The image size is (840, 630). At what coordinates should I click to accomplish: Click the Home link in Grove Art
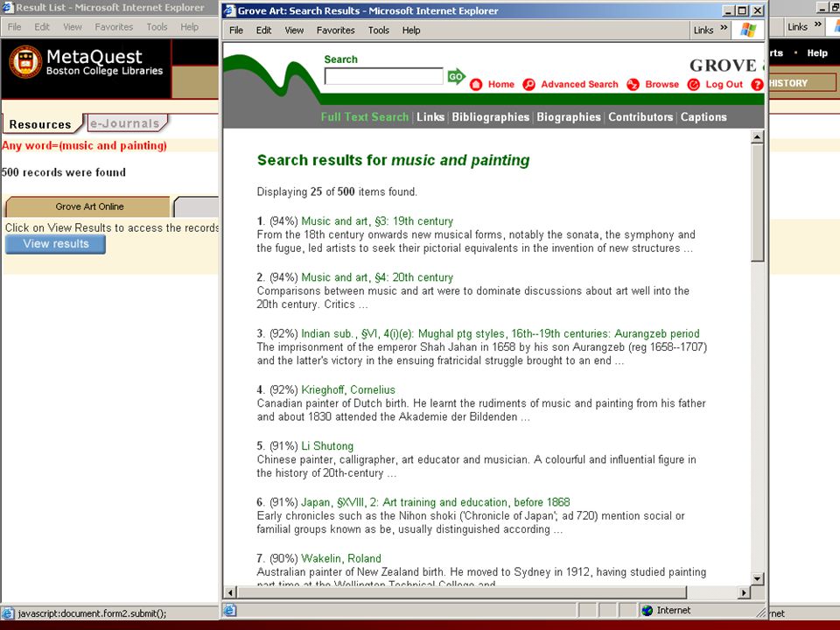501,84
